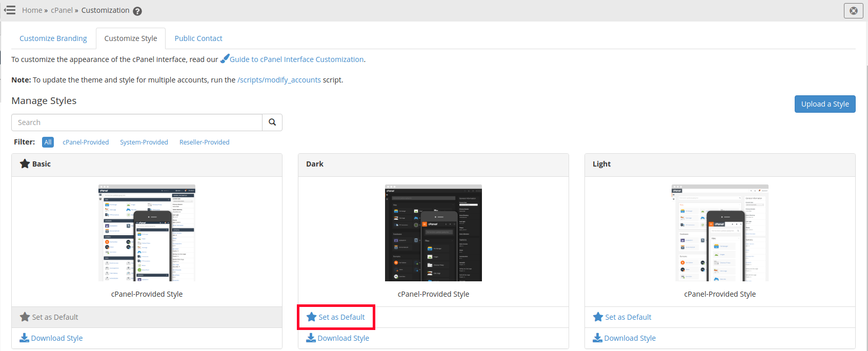Download the Dark style text link
868x351 pixels.
coord(344,338)
